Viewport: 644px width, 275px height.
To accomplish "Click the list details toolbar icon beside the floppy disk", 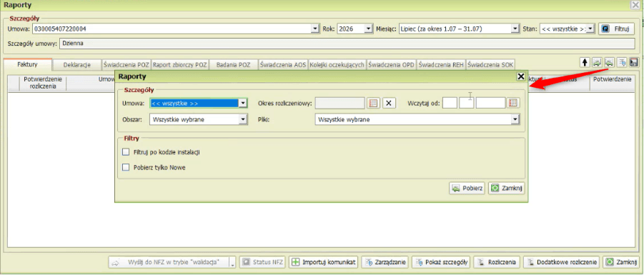I will 622,62.
